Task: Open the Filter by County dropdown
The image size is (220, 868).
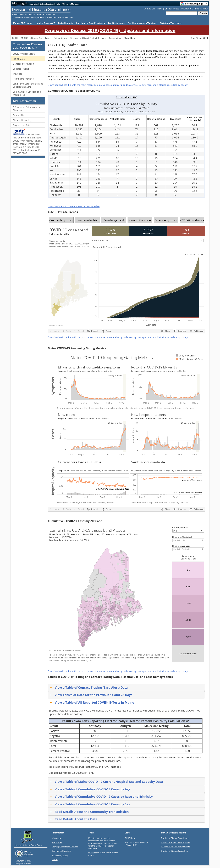Action: pyautogui.click(x=188, y=531)
